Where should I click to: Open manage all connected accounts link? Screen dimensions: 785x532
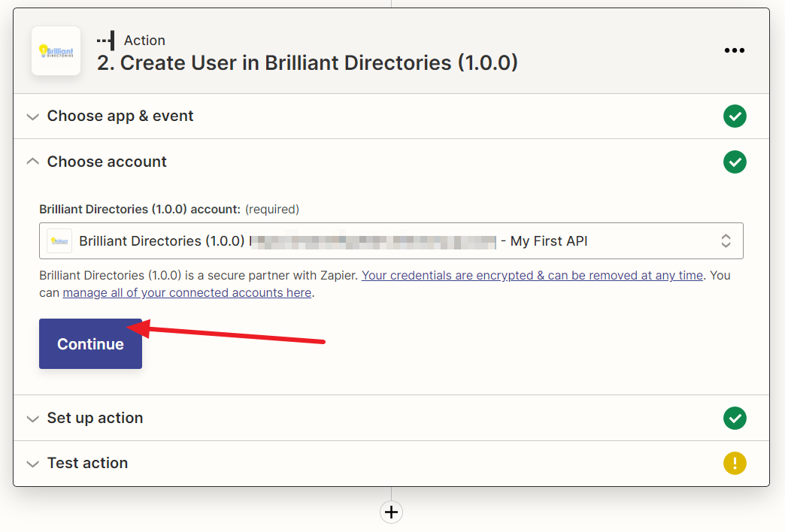pos(186,293)
